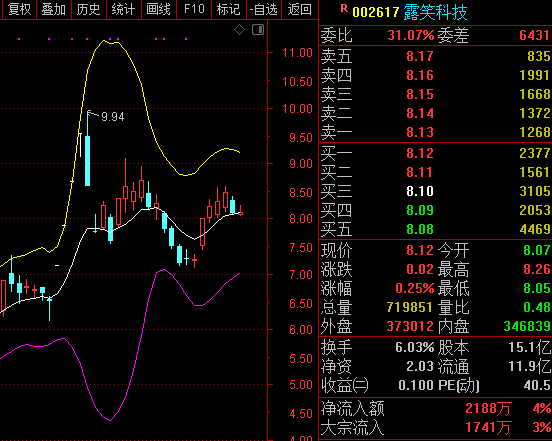Click the 买五 price 8.08
The image size is (552, 441).
click(420, 229)
